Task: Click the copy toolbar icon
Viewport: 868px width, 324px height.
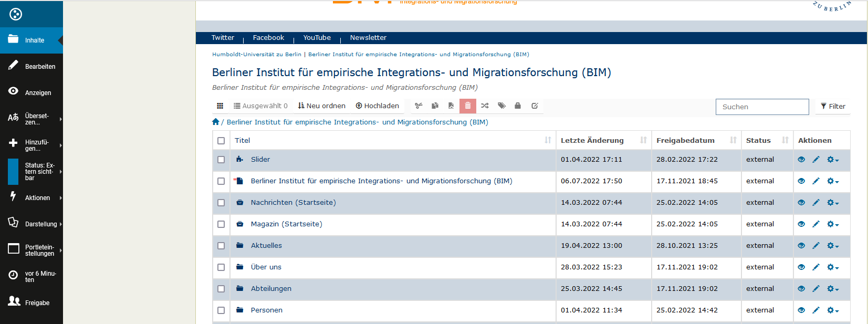Action: [435, 106]
